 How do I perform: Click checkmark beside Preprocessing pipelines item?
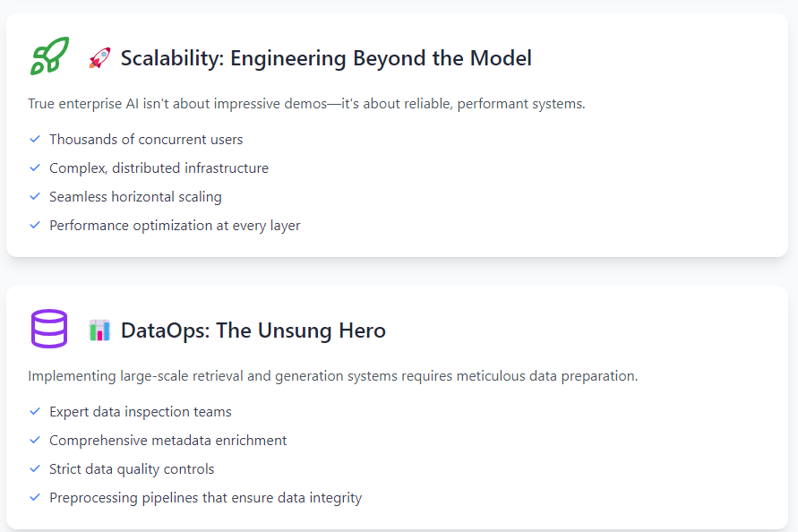coord(35,497)
